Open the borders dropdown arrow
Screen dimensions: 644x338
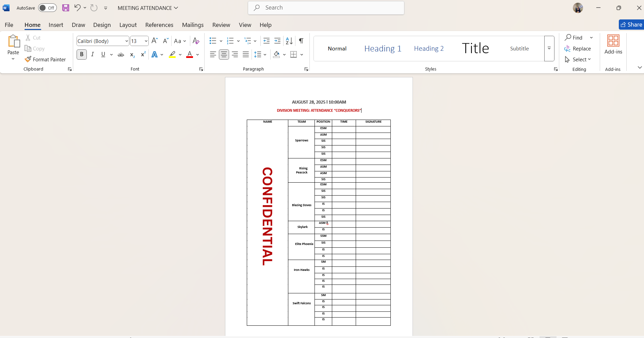(x=302, y=55)
